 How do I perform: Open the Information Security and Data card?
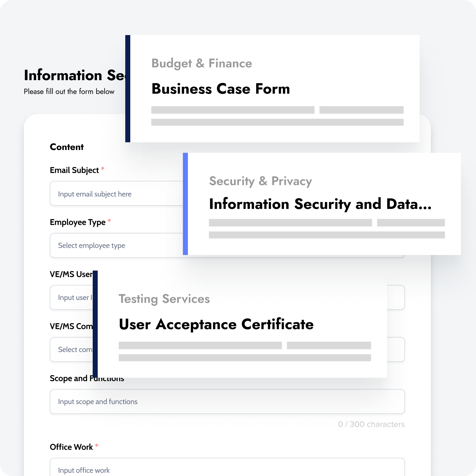point(320,204)
